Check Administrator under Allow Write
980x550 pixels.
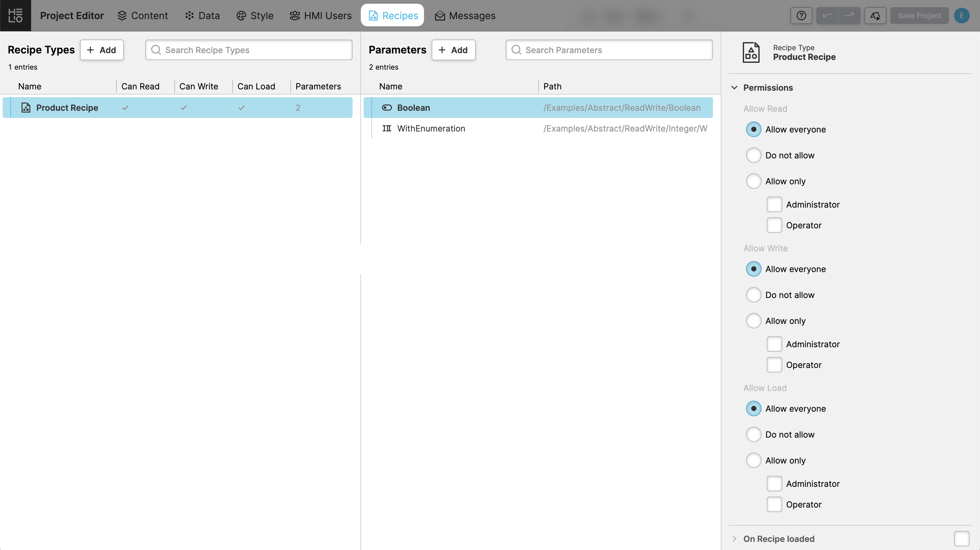774,344
